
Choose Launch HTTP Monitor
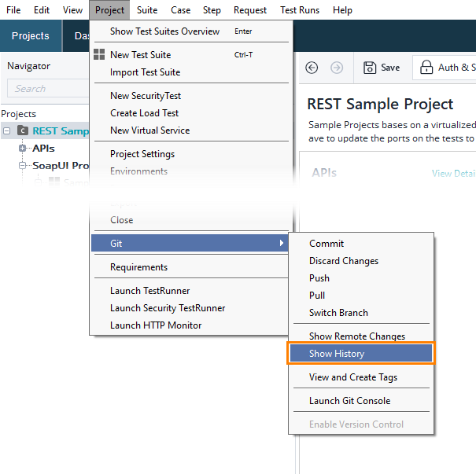pos(190,325)
